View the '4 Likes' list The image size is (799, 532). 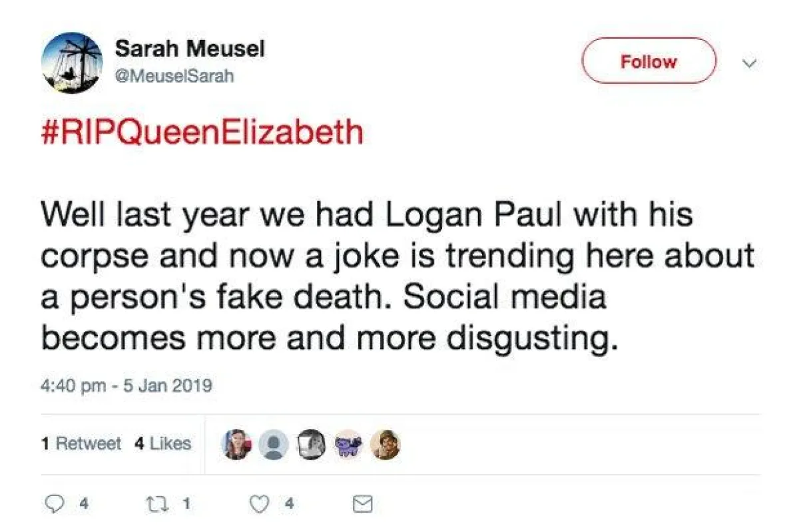(163, 443)
